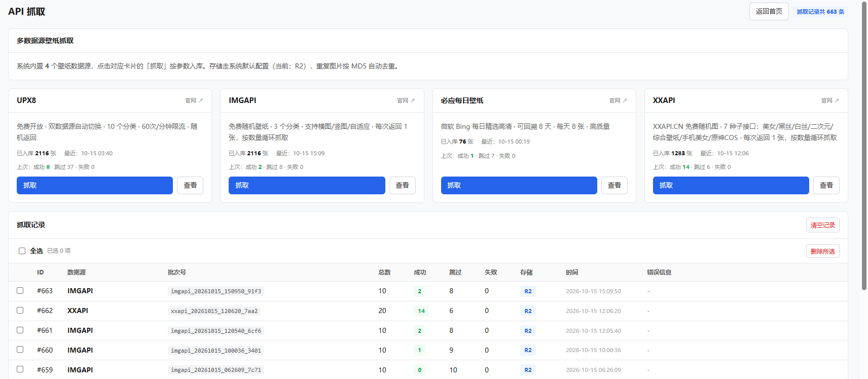868x379 pixels.
Task: Select the checkbox for record #659
Action: (20, 369)
